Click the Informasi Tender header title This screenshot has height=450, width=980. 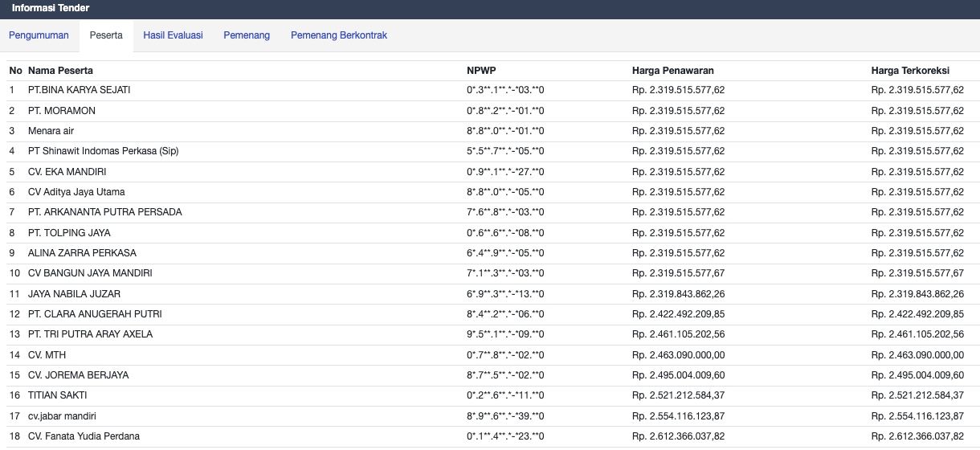tap(51, 8)
